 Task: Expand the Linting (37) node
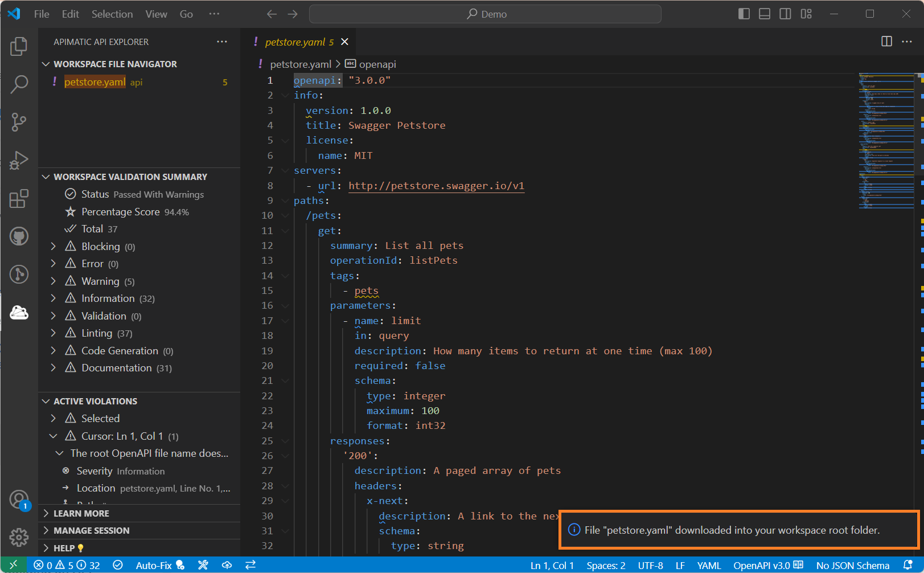point(54,333)
